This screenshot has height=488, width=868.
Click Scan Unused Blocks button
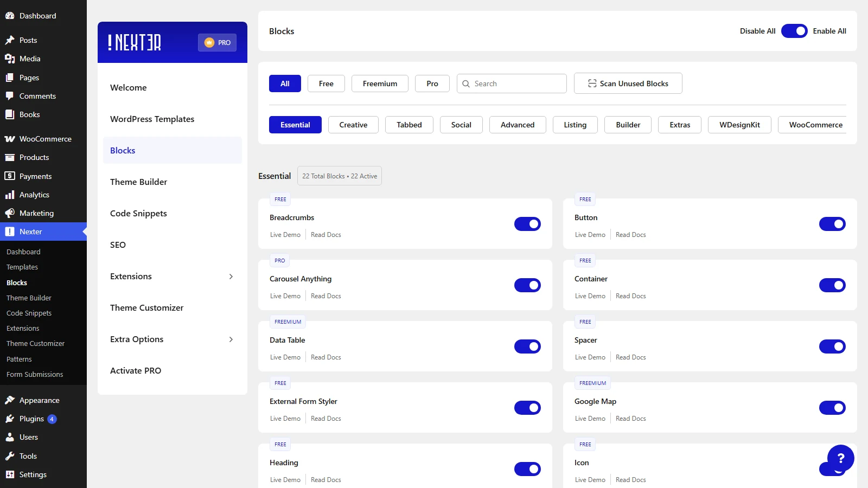(628, 84)
